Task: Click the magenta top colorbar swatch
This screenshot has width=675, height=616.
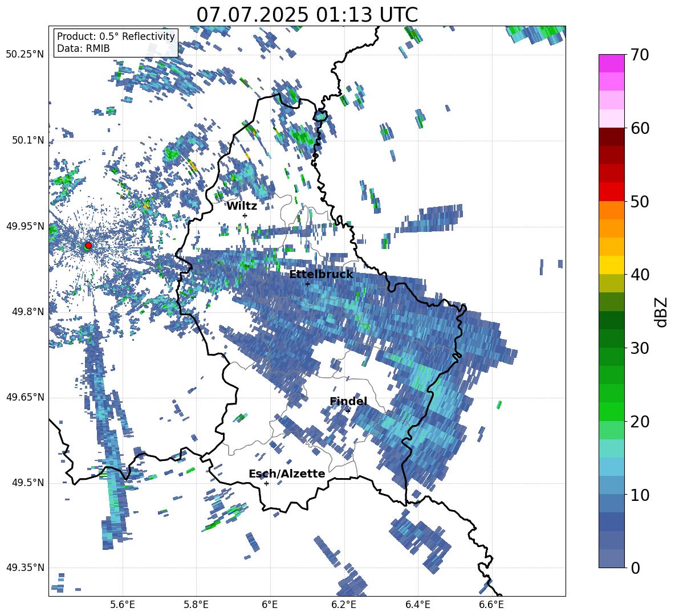Action: [x=611, y=63]
